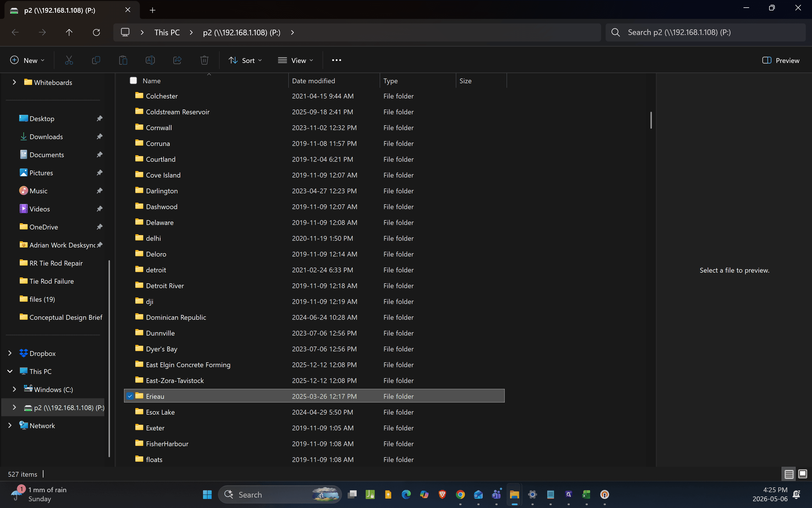This screenshot has height=508, width=812.
Task: Click the taskbar Search box
Action: coord(280,494)
